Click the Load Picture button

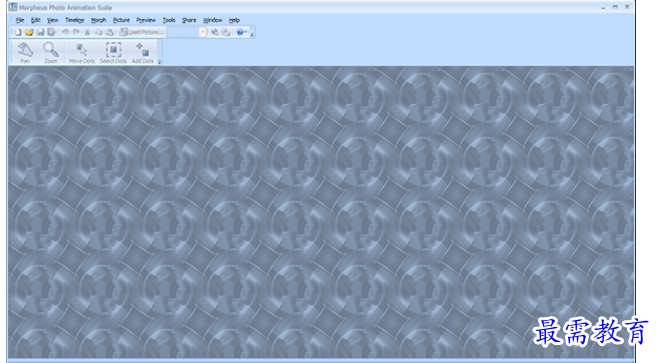click(142, 32)
